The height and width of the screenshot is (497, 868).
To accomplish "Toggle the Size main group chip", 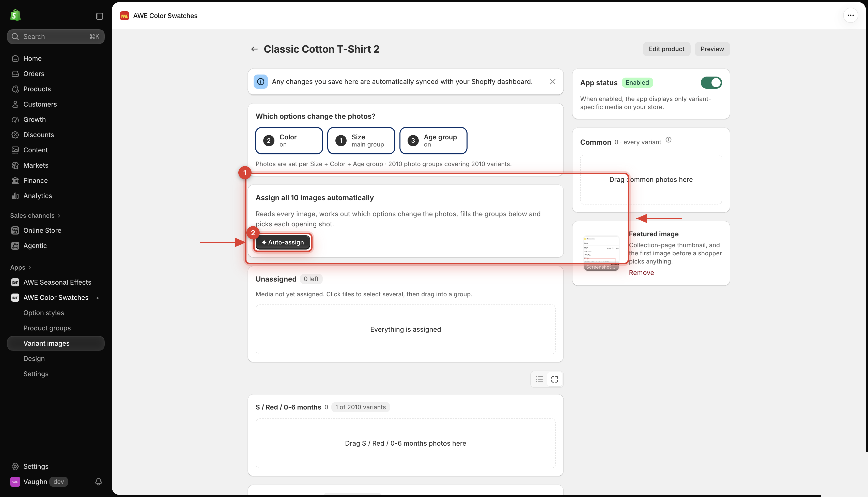I will (361, 141).
